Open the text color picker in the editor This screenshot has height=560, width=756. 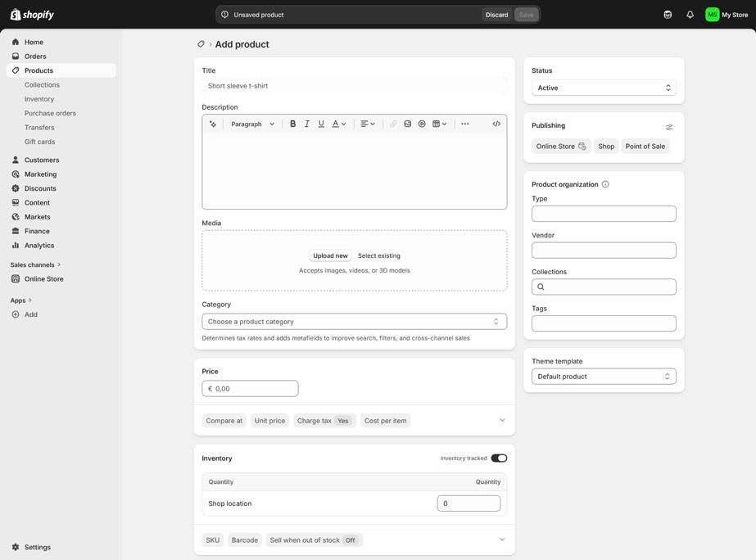tap(337, 123)
